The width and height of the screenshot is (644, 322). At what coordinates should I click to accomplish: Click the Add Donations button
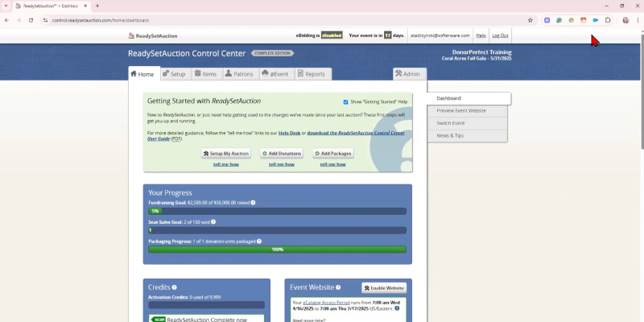point(281,154)
